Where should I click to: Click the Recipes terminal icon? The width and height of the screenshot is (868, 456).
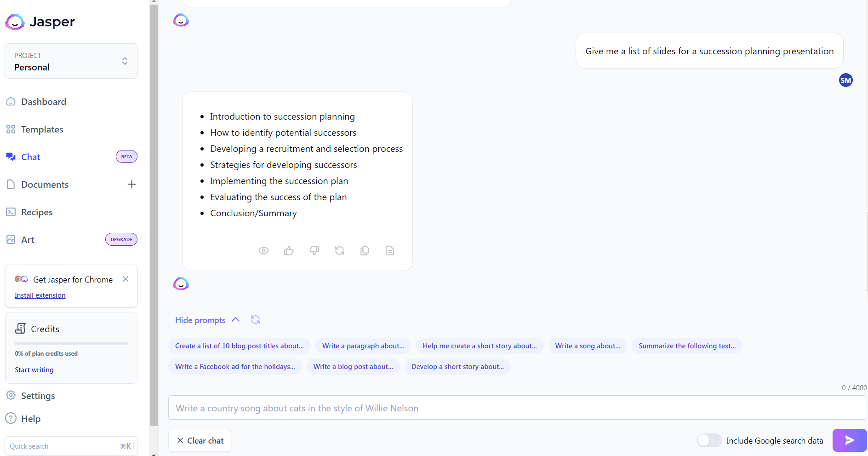(x=11, y=212)
